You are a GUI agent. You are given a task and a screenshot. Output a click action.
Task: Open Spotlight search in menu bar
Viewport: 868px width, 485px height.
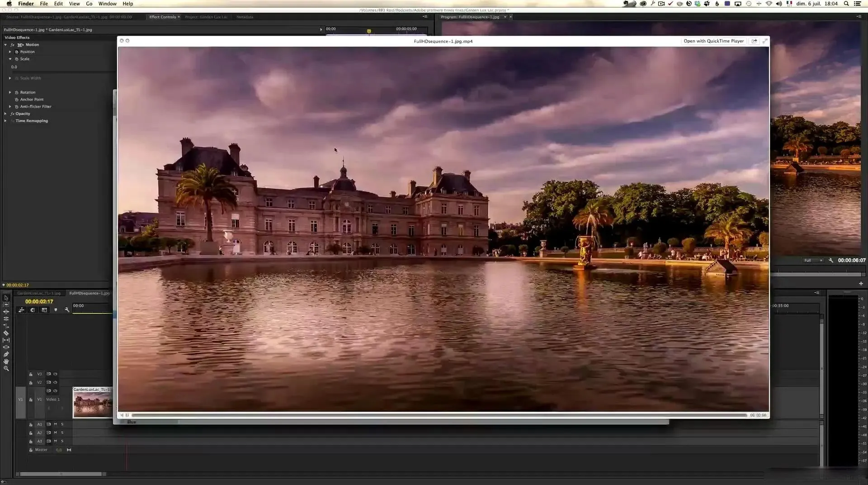[x=846, y=4]
